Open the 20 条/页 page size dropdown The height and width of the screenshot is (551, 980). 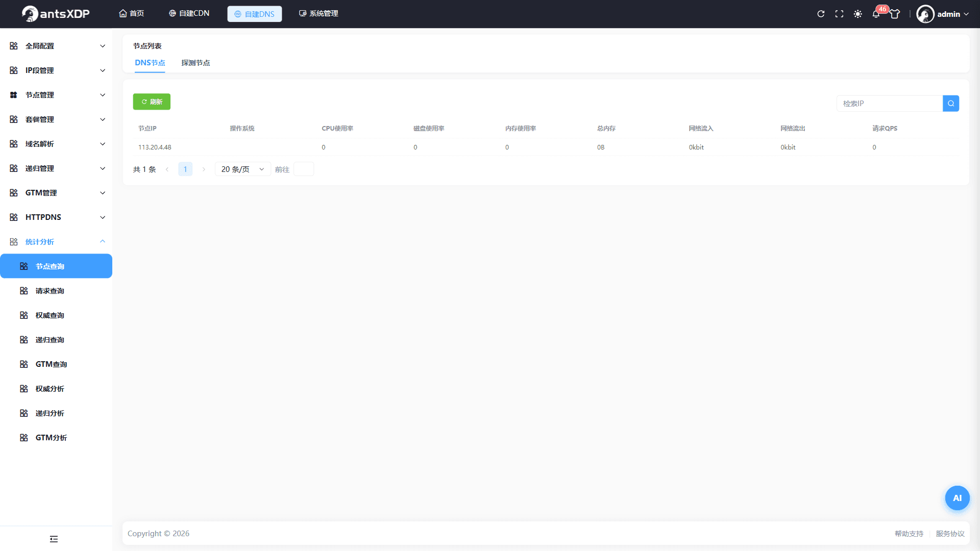(x=243, y=169)
